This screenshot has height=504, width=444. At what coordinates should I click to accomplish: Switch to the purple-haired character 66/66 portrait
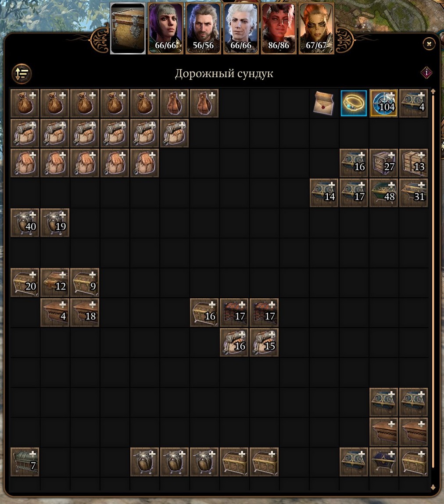pos(165,28)
